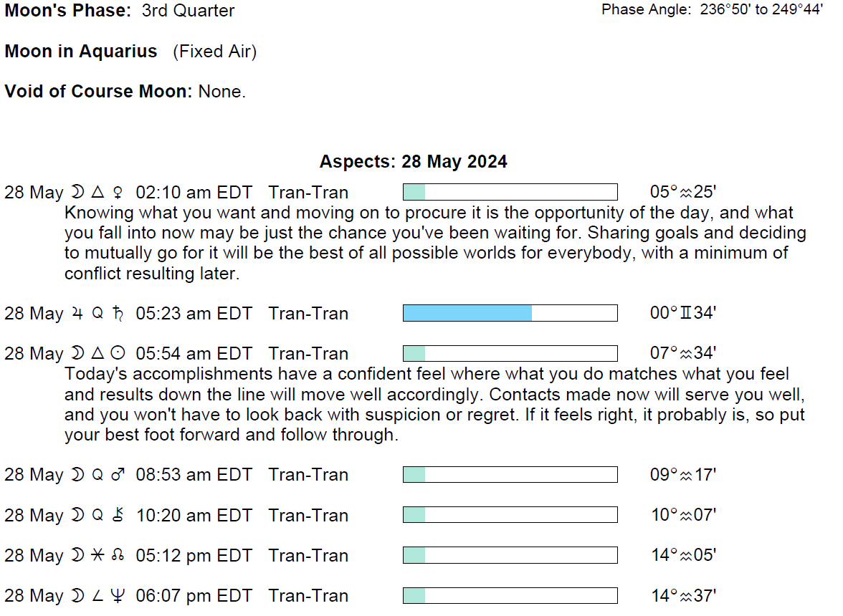Click the strength bar for the 02:10 am aspect

(510, 192)
